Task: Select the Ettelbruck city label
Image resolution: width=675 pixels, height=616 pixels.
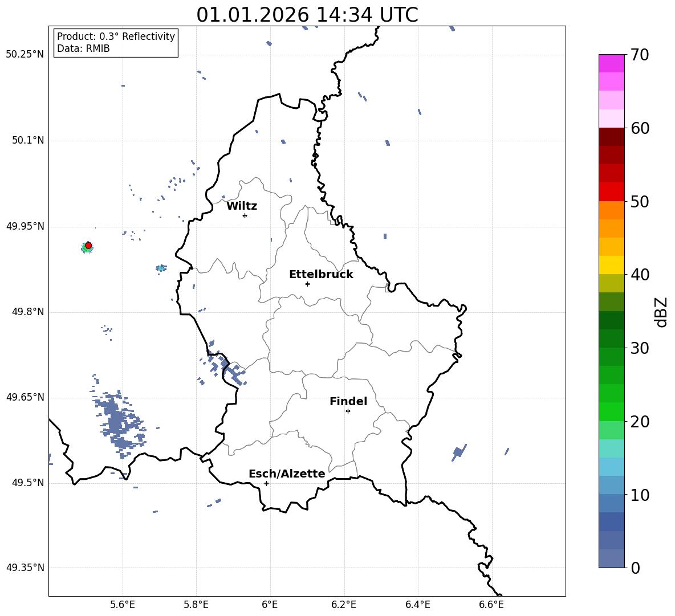Action: click(321, 275)
